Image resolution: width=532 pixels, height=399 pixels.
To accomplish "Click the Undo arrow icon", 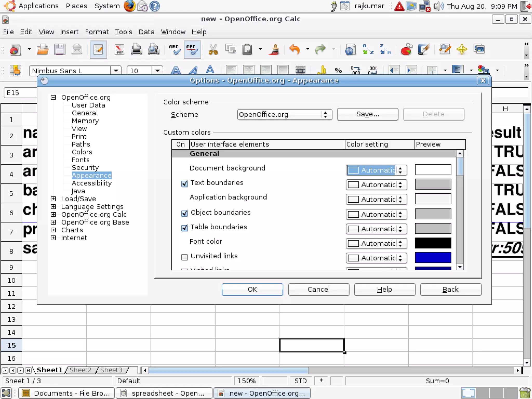I will pos(295,49).
